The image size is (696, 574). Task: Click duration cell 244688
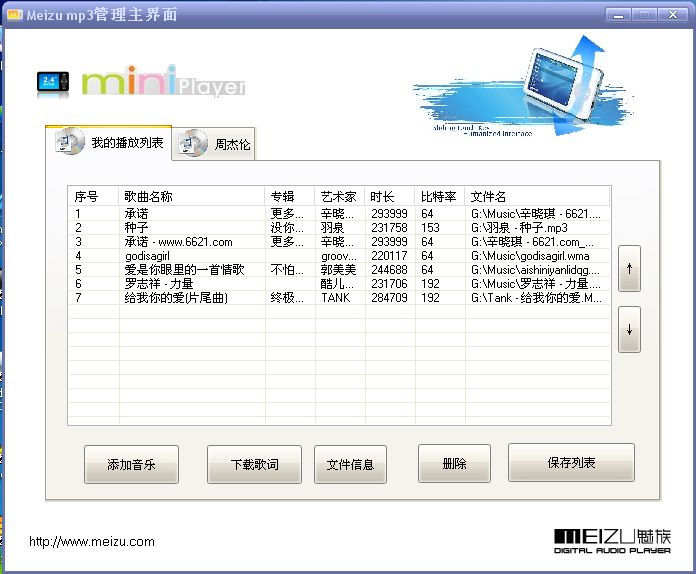point(389,269)
